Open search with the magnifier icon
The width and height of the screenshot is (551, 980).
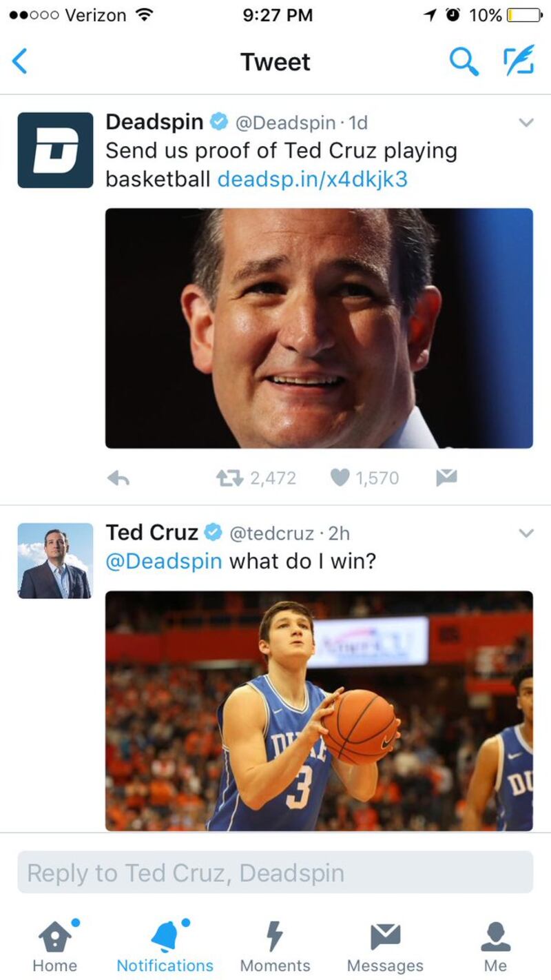click(x=464, y=62)
